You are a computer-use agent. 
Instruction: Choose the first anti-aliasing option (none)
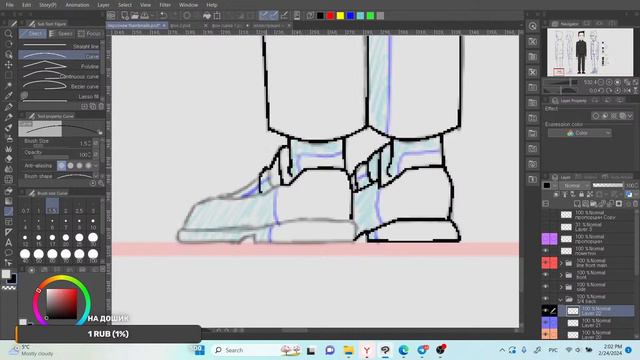pyautogui.click(x=61, y=165)
